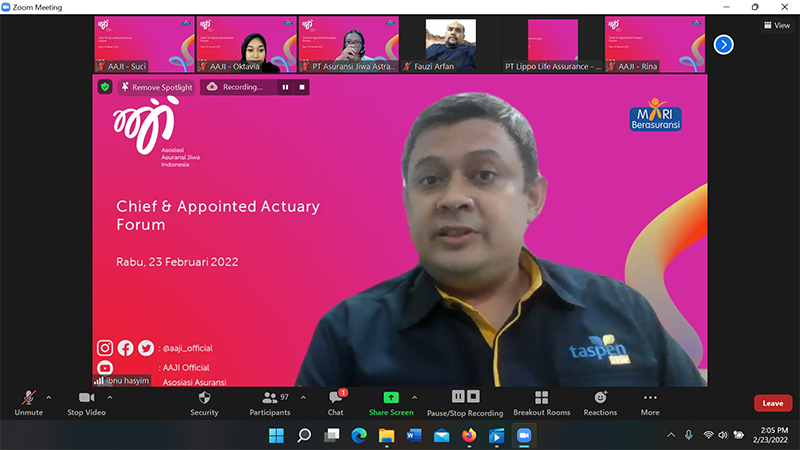
Task: Stop recording from the bottom toolbar
Action: coord(473,396)
